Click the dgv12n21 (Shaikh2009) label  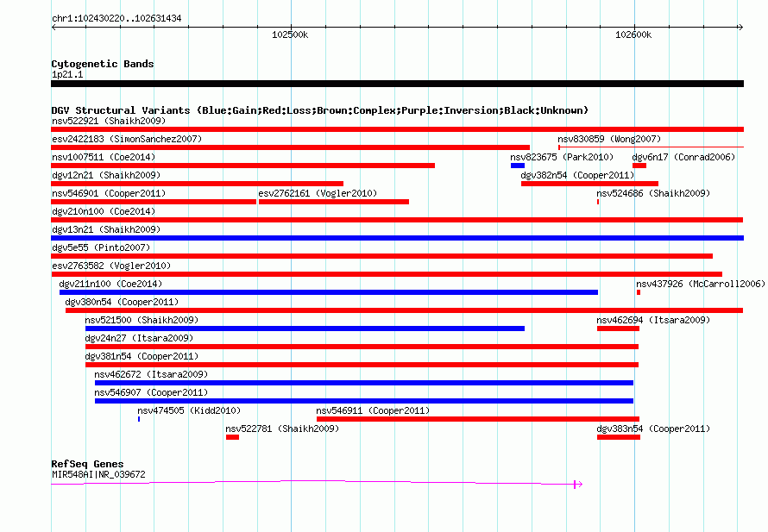(106, 175)
